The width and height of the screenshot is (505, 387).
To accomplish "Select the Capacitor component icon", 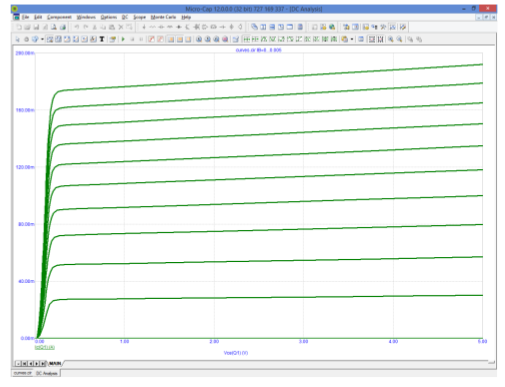I will (x=161, y=27).
